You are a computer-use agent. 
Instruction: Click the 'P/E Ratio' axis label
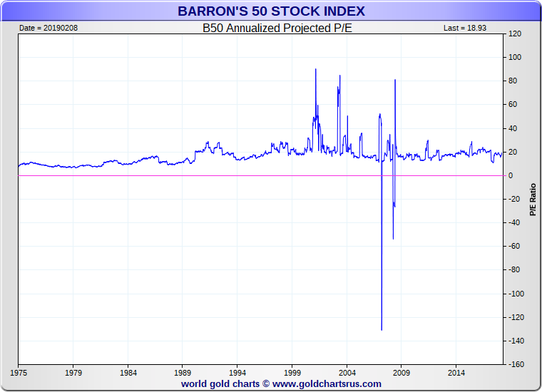pyautogui.click(x=533, y=200)
